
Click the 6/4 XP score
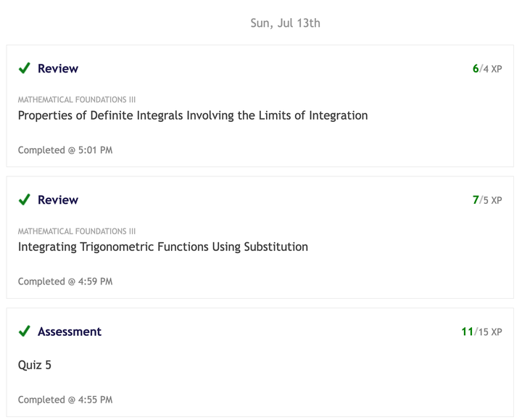click(x=487, y=69)
